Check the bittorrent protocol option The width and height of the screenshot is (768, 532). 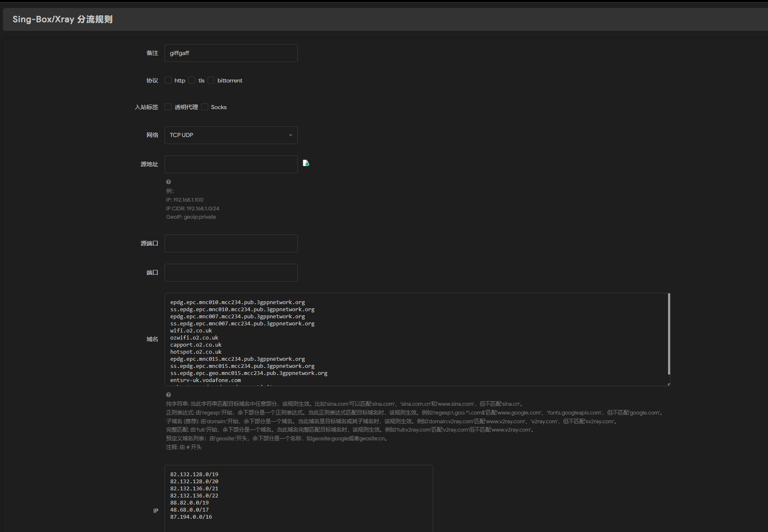pos(211,80)
